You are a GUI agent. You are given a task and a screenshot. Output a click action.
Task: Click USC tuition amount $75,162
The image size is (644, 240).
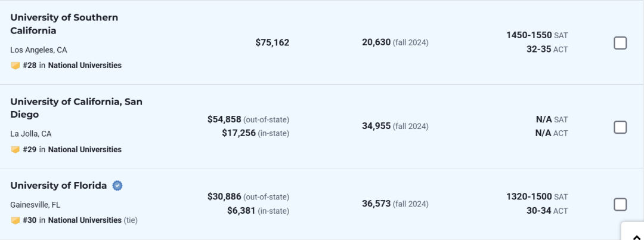tap(272, 42)
